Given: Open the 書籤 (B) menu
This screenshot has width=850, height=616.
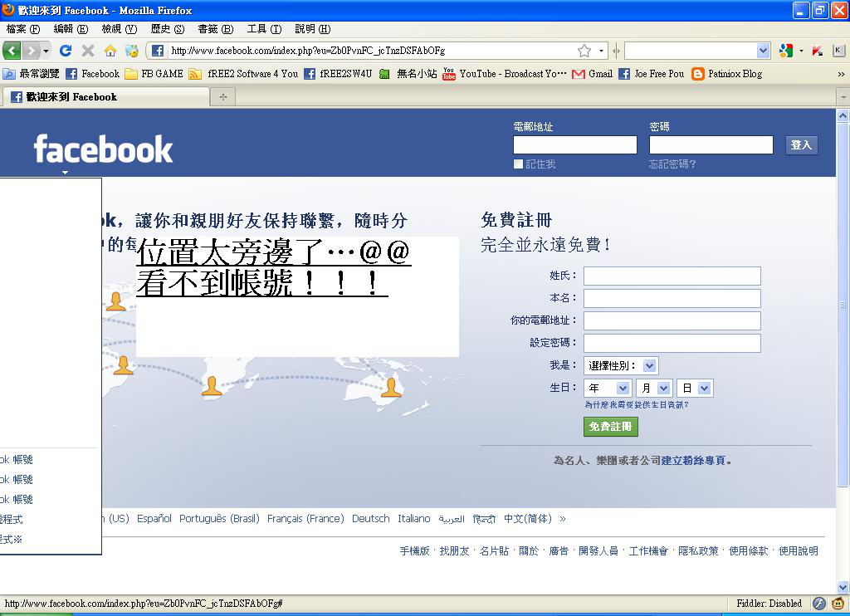Looking at the screenshot, I should 216,29.
